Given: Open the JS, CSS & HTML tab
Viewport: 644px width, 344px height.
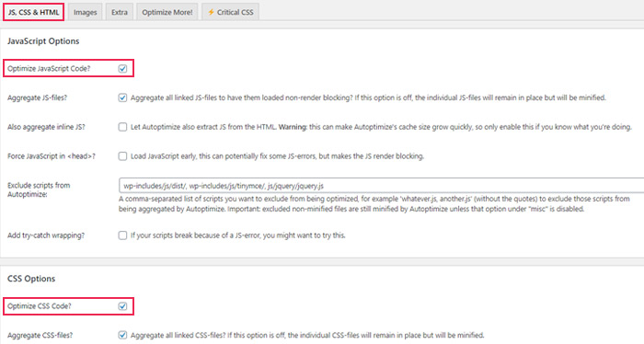Looking at the screenshot, I should tap(34, 12).
